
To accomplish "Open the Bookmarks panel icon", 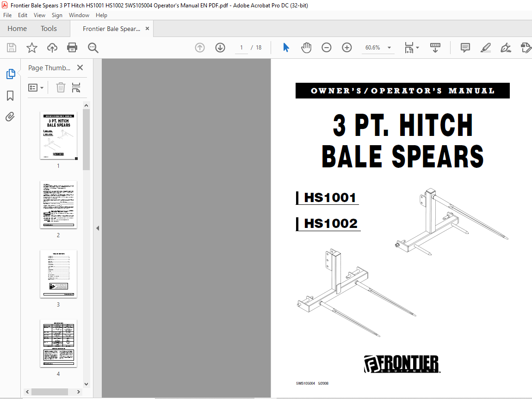I will tap(10, 96).
